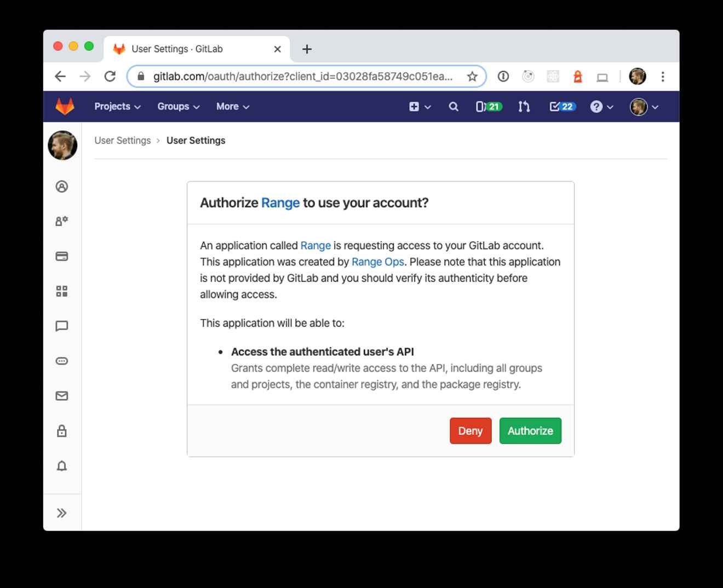Go back in browser
This screenshot has height=588, width=723.
pos(60,77)
